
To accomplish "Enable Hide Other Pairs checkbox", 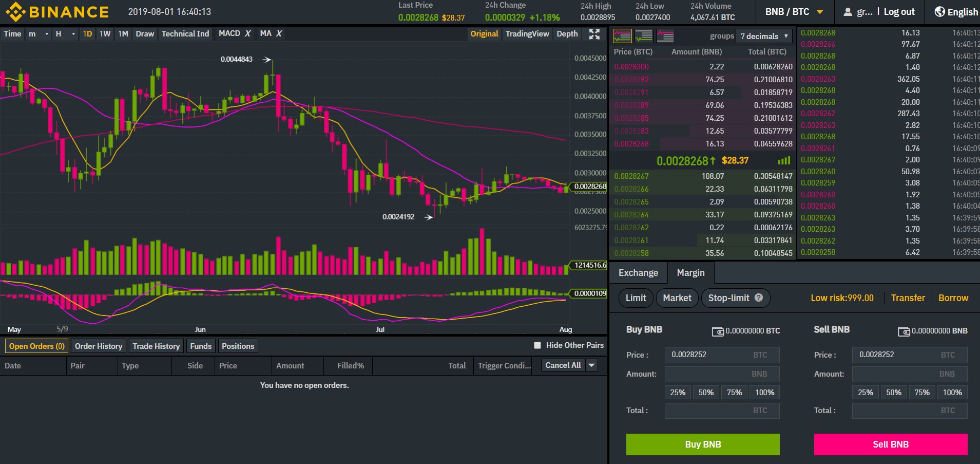I will point(537,345).
